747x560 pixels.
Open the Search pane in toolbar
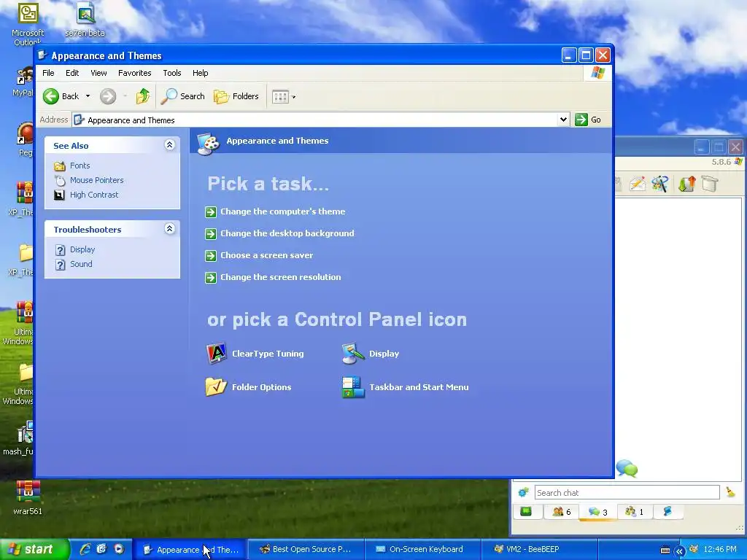click(183, 96)
